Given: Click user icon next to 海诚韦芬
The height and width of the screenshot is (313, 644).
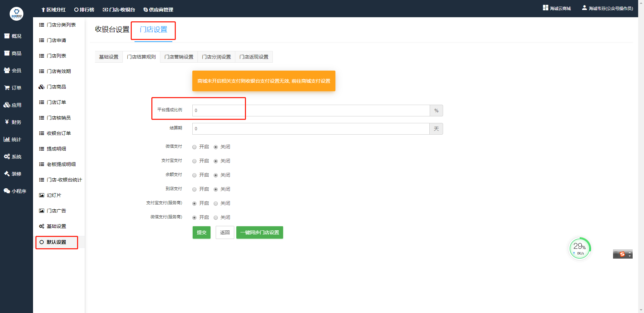Looking at the screenshot, I should pyautogui.click(x=584, y=8).
